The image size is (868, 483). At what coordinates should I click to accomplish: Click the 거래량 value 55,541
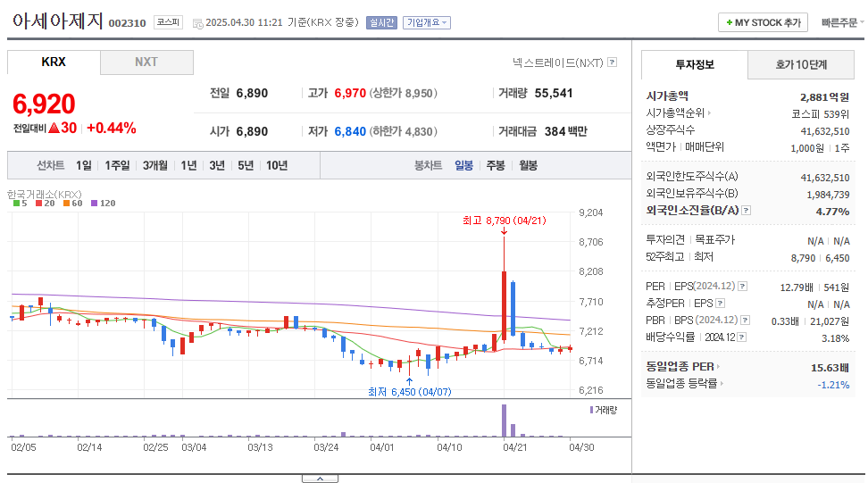point(554,93)
